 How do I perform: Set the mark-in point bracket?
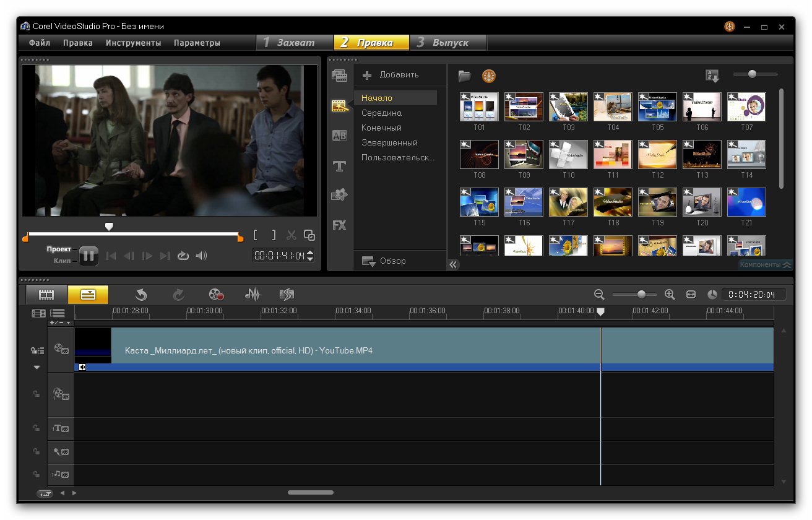pos(256,235)
